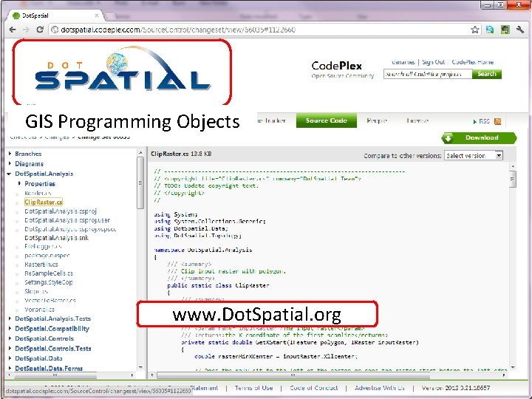Open the DotSpatial.Data.Forms tree item
Image resolution: width=532 pixels, height=399 pixels.
pyautogui.click(x=49, y=368)
